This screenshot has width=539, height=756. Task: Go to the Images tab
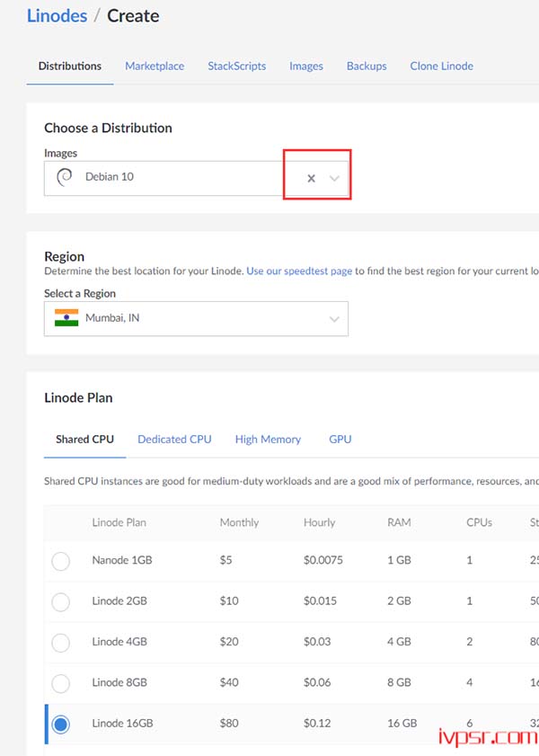305,66
